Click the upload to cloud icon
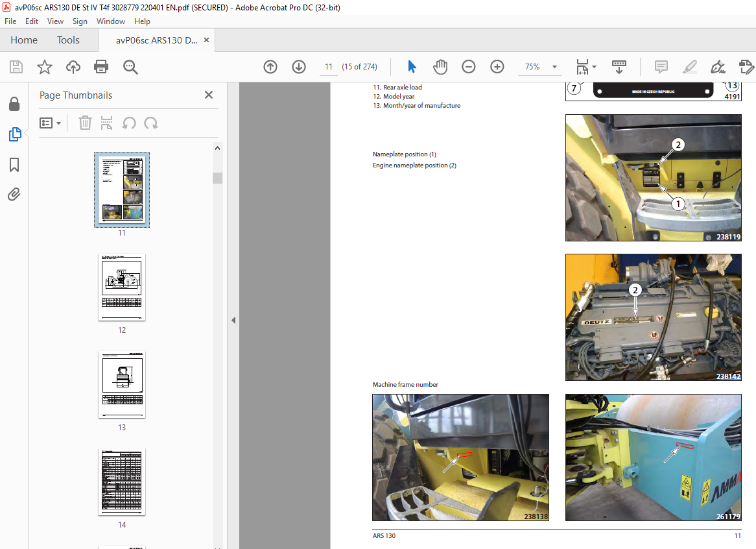This screenshot has width=756, height=549. [x=73, y=67]
